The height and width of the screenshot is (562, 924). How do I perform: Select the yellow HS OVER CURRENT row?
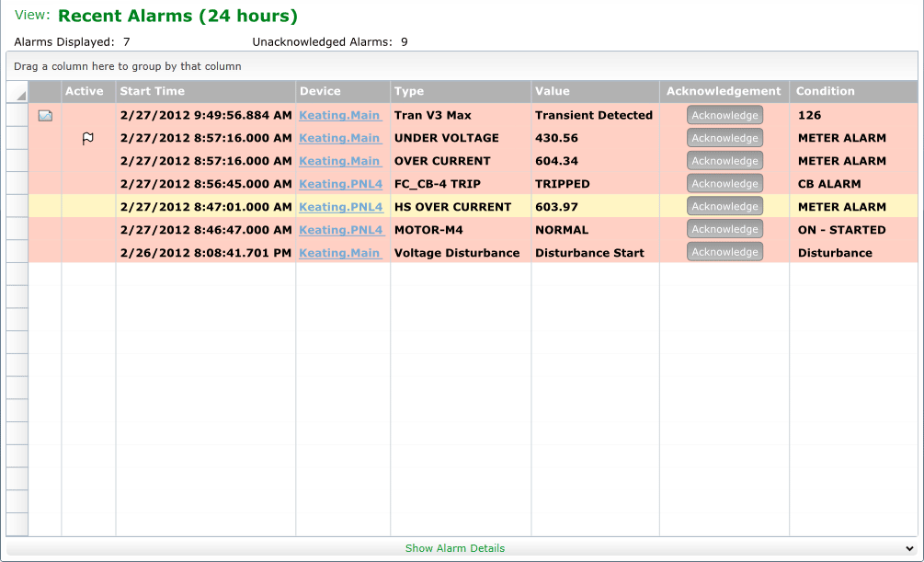click(473, 206)
